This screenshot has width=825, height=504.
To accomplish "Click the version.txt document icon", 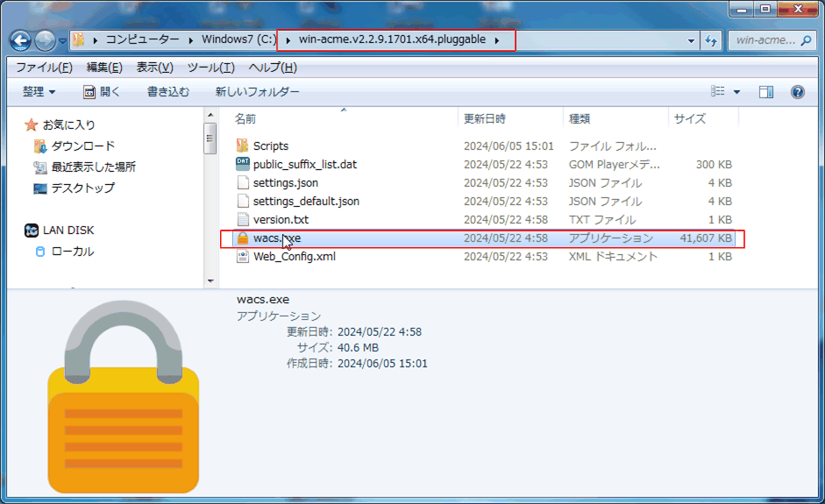I will click(243, 219).
